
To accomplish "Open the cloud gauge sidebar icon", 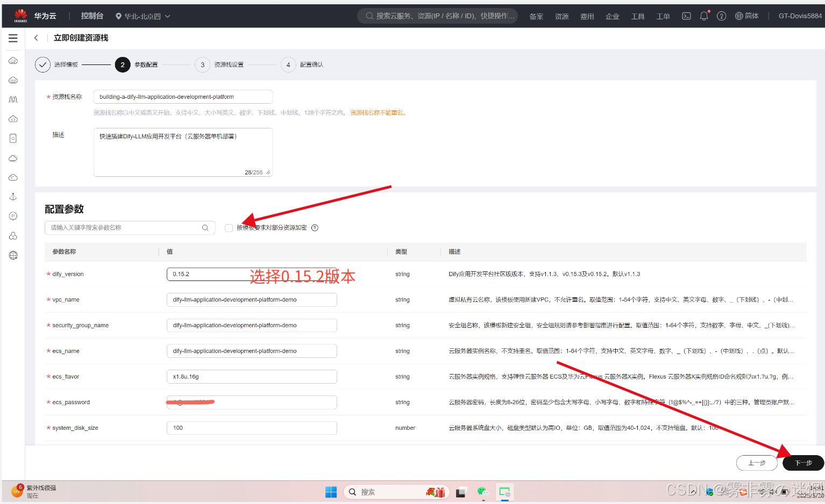I will (x=13, y=177).
